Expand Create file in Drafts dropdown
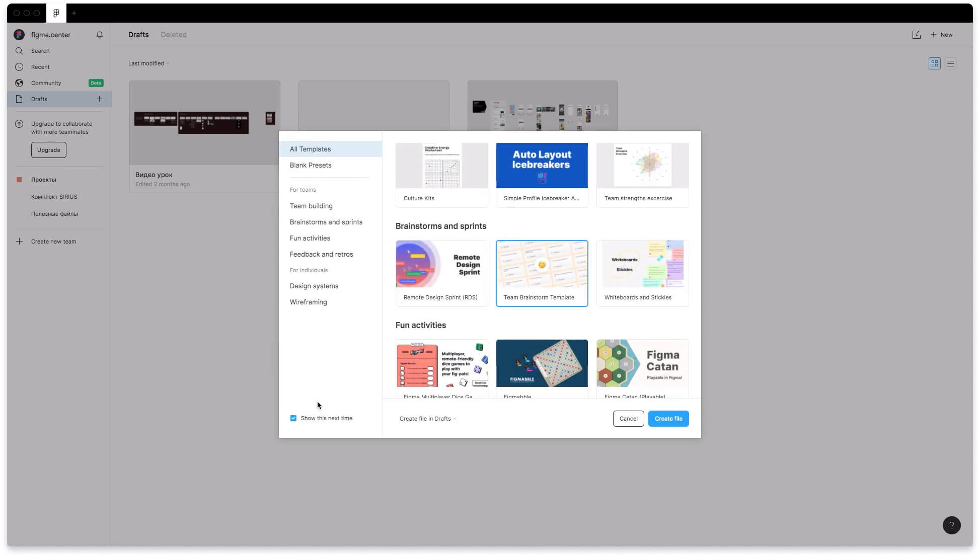 tap(456, 419)
